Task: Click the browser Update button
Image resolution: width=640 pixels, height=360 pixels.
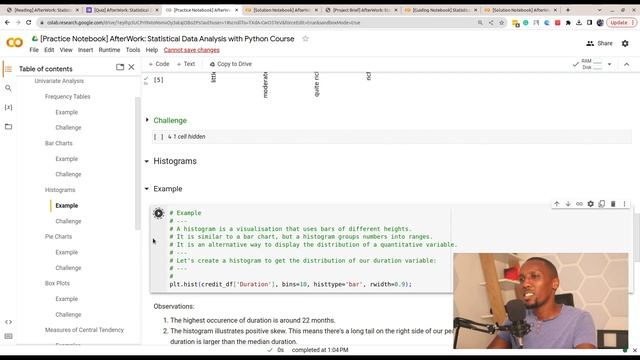Action: [x=621, y=23]
